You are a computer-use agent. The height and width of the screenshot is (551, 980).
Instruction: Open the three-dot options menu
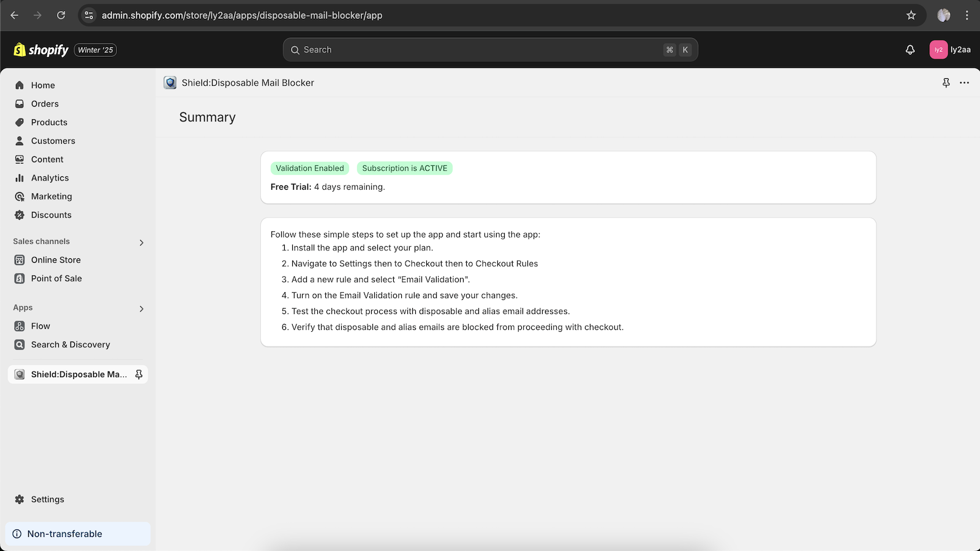pyautogui.click(x=965, y=83)
